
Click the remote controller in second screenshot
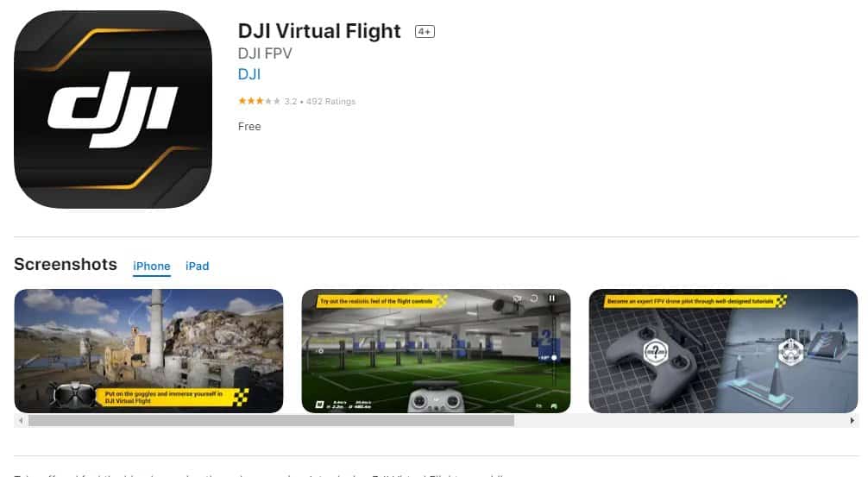(436, 399)
